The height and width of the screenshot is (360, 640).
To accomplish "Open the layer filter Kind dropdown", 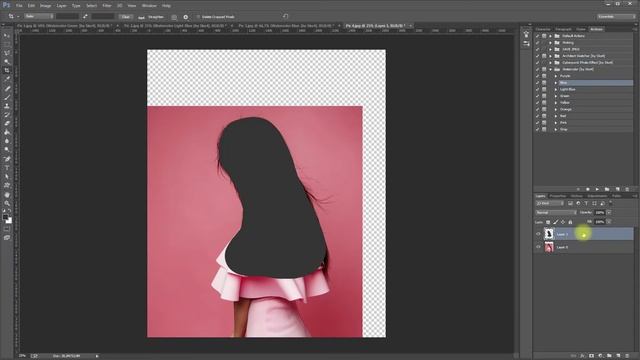I will (550, 203).
